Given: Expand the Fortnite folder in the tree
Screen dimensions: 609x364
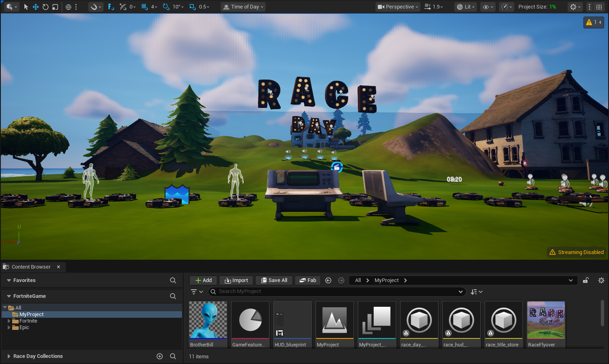Looking at the screenshot, I should coord(9,321).
